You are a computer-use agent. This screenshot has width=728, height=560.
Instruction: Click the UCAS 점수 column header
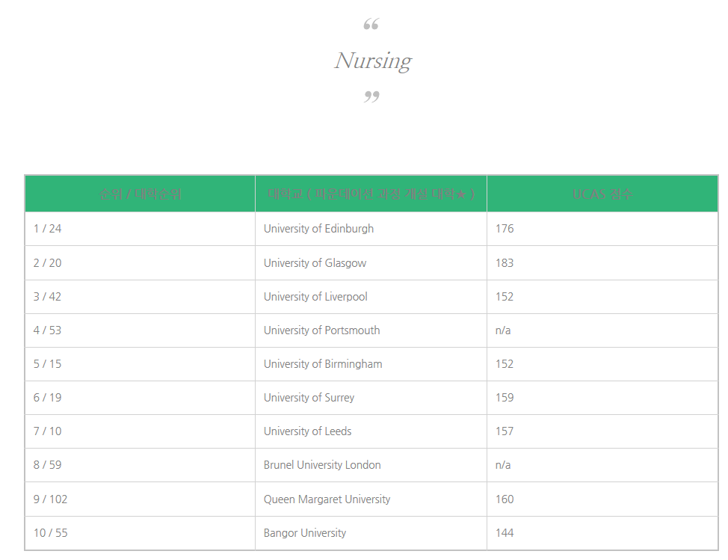pos(602,194)
